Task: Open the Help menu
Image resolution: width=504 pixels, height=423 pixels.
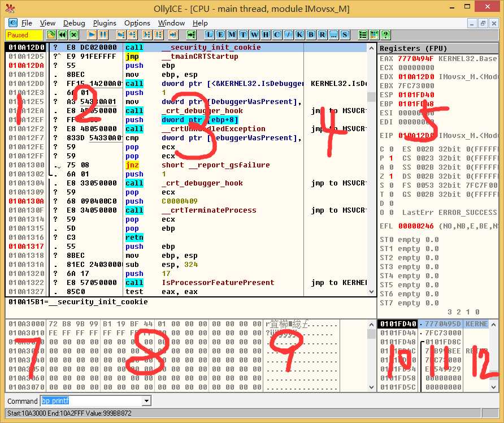Action: point(200,23)
